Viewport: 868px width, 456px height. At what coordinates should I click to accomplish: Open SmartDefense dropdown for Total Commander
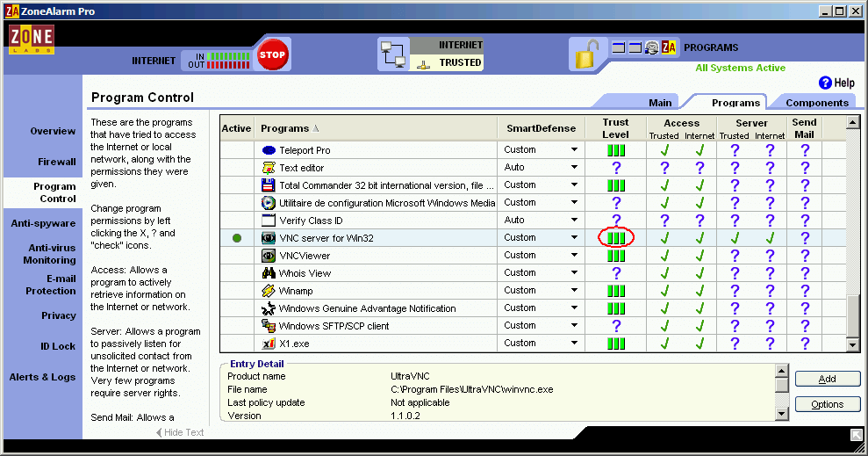tap(574, 185)
